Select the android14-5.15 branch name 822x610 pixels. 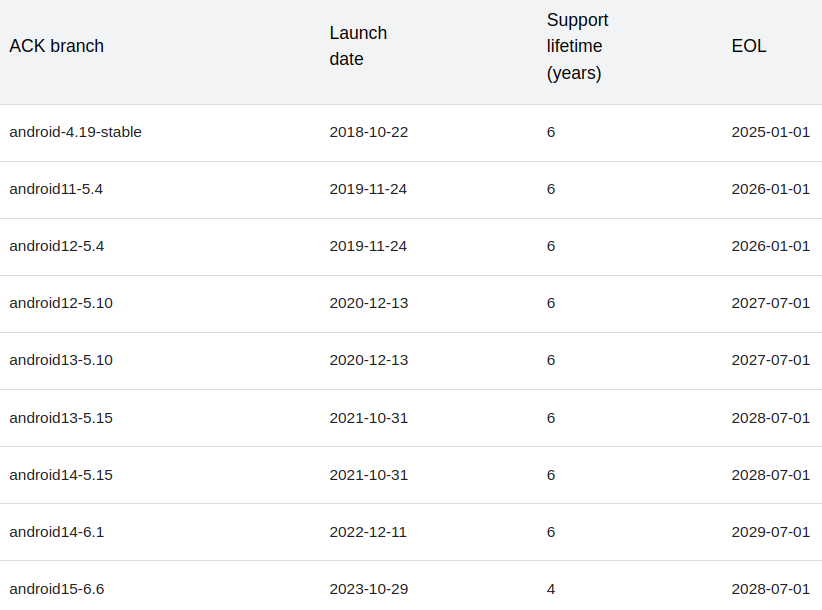click(61, 475)
